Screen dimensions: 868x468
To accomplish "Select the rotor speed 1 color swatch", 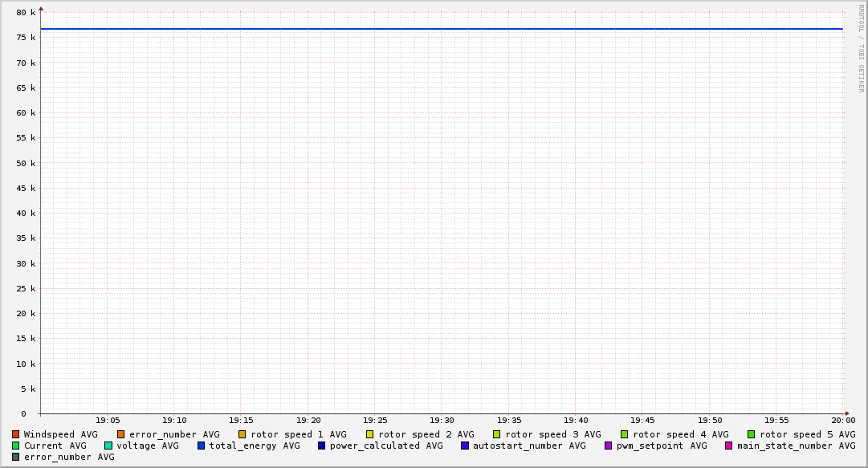I will [242, 434].
